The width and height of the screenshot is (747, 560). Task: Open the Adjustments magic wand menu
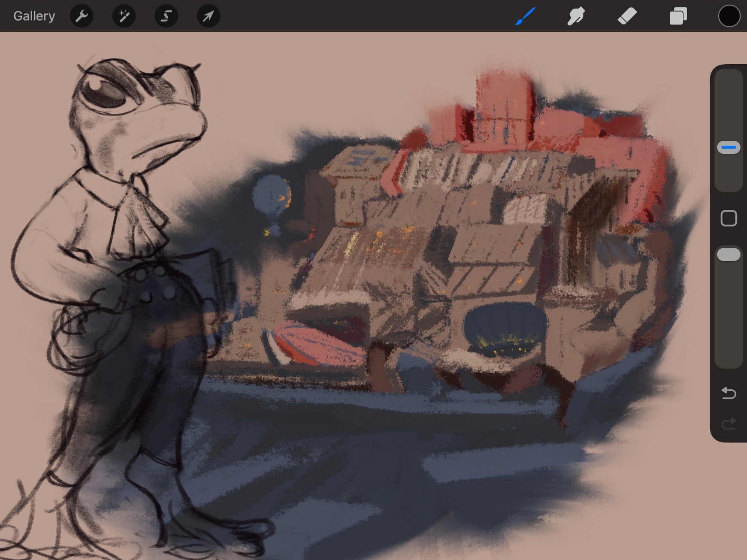pos(124,16)
